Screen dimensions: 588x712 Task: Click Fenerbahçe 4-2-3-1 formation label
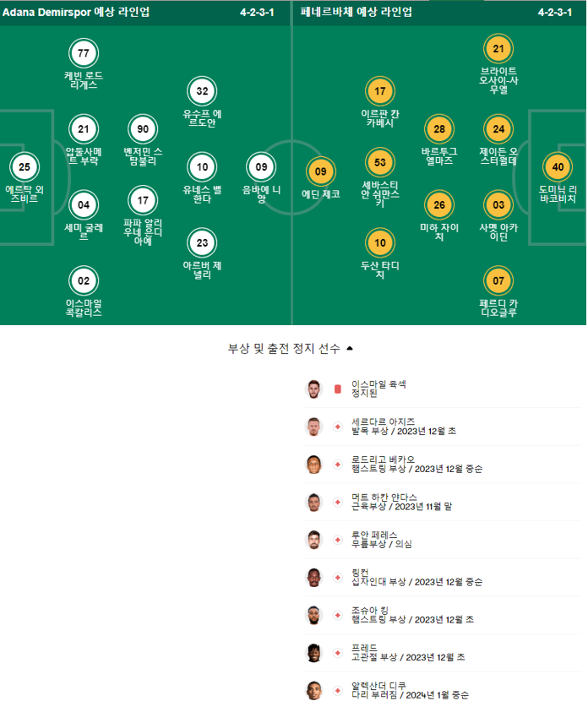(555, 13)
